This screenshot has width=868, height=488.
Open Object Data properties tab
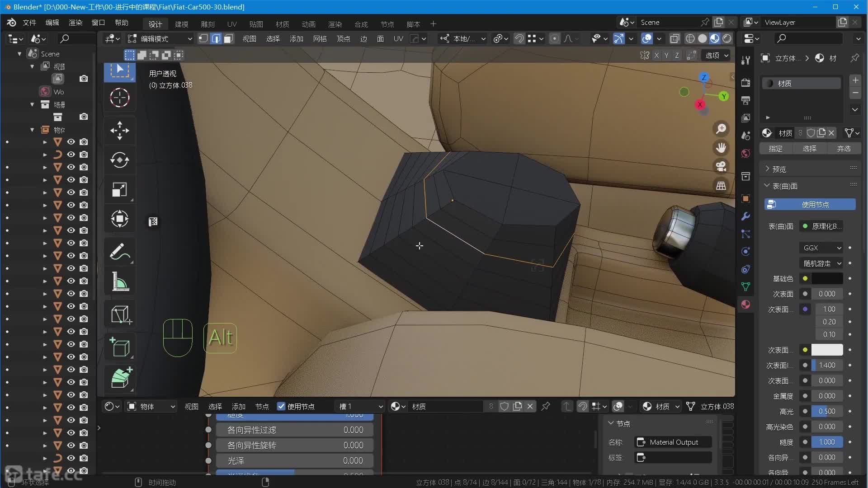tap(745, 286)
